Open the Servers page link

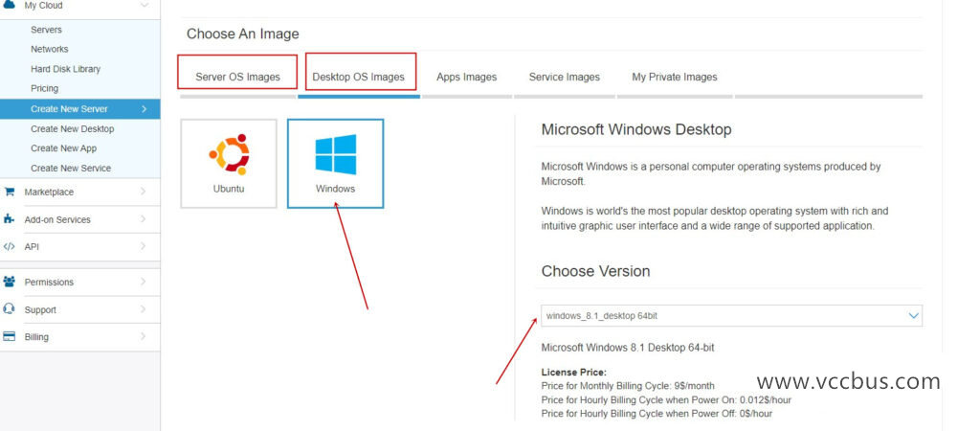pos(46,30)
